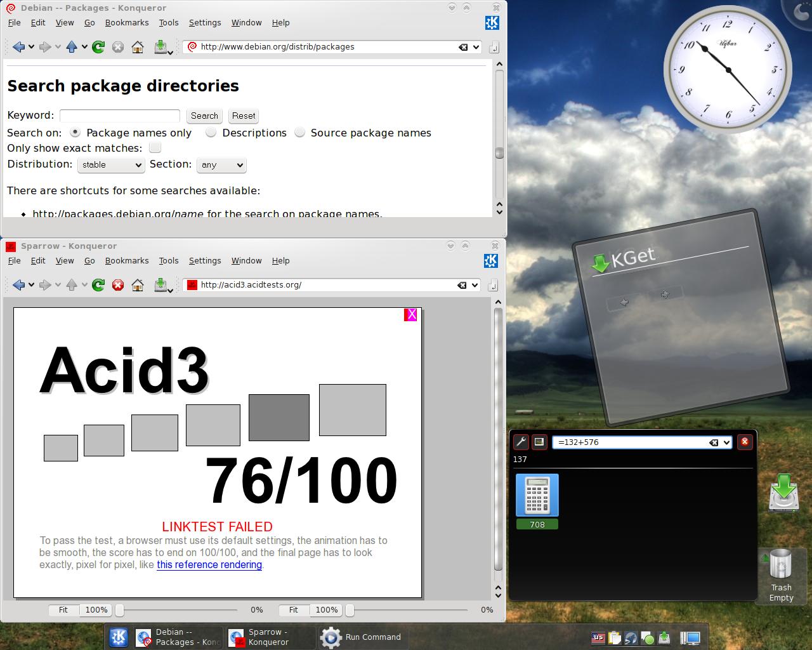Image resolution: width=812 pixels, height=650 pixels.
Task: Click the KDE logo in Sparrow menu bar
Action: [x=492, y=260]
